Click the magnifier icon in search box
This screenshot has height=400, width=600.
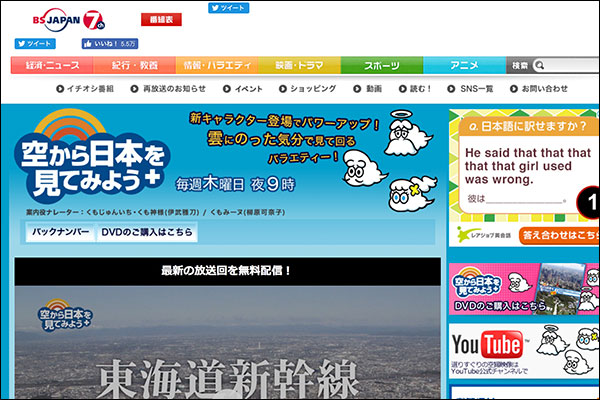tap(540, 66)
